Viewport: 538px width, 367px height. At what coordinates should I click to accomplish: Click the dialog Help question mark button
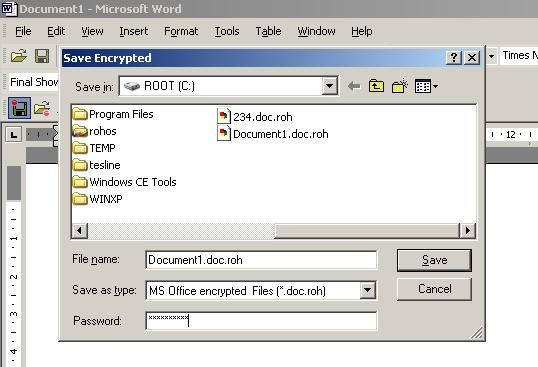click(x=454, y=57)
